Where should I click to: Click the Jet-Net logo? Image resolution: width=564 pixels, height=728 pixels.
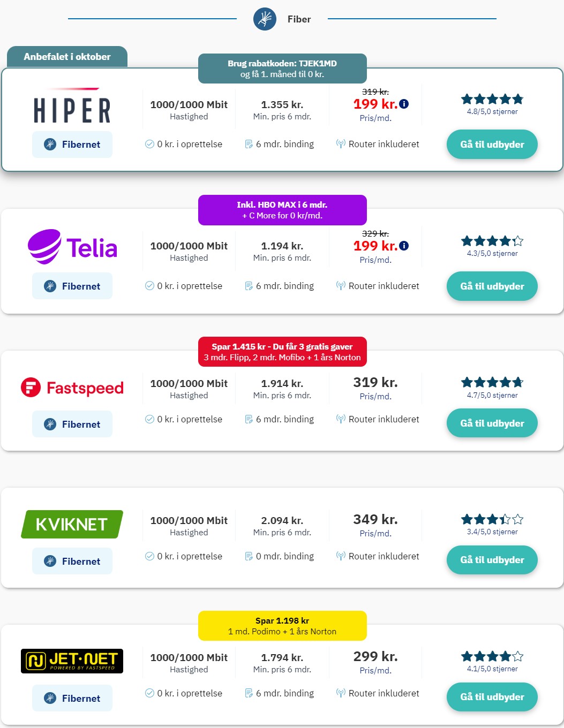tap(72, 661)
